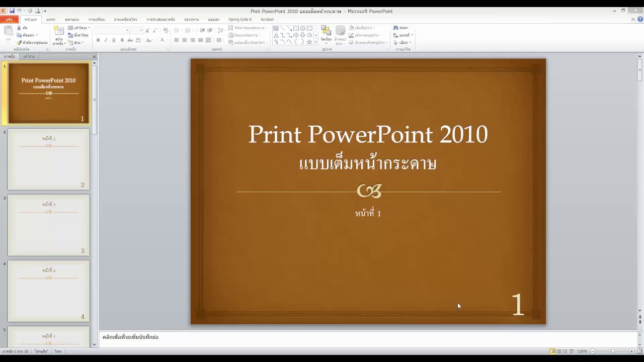Open Replace (แทนที่) dropdown

pyautogui.click(x=403, y=35)
